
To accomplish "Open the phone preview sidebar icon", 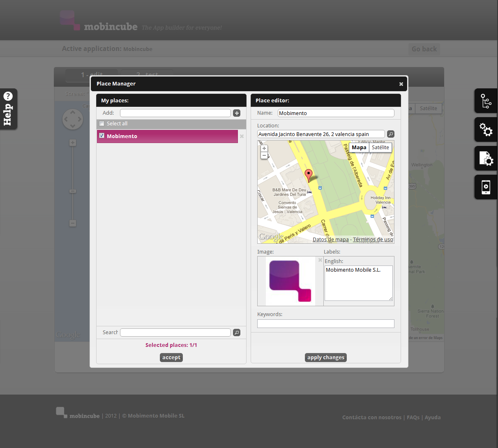I will [x=486, y=187].
